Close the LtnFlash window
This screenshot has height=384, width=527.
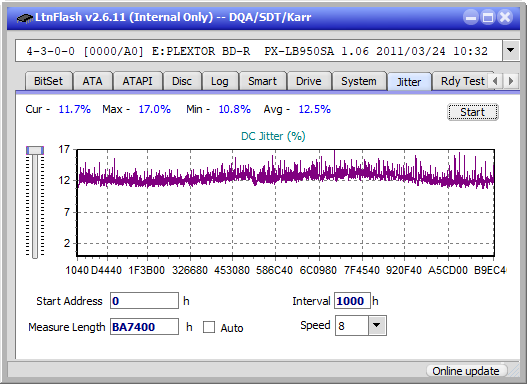505,17
